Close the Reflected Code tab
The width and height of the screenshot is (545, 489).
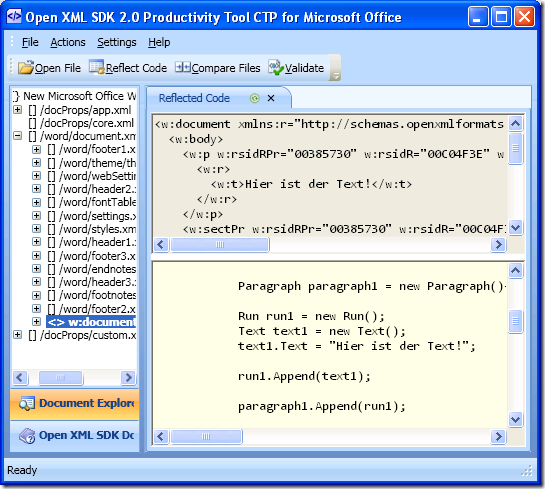click(x=271, y=98)
